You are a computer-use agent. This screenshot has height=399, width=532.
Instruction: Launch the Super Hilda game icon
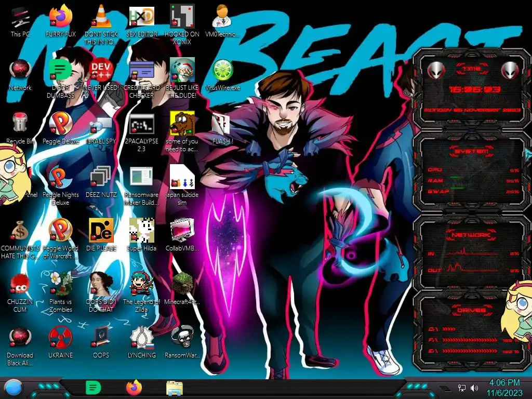(x=142, y=236)
